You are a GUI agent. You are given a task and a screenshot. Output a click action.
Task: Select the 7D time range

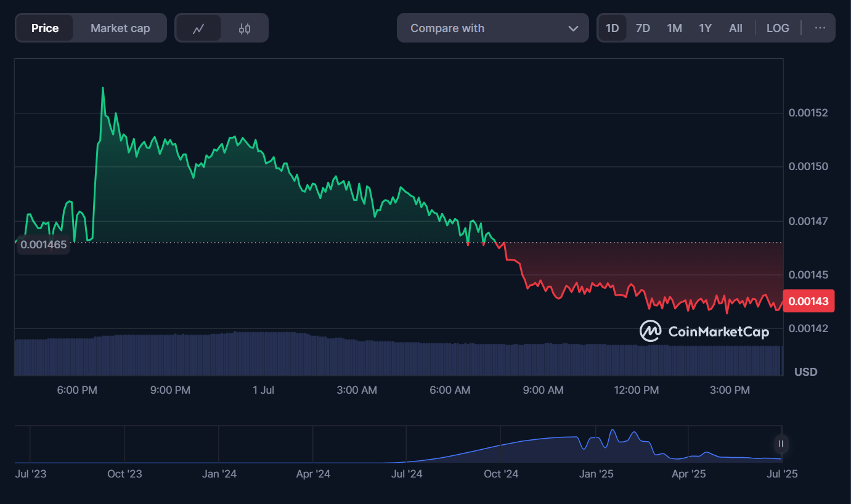point(643,28)
